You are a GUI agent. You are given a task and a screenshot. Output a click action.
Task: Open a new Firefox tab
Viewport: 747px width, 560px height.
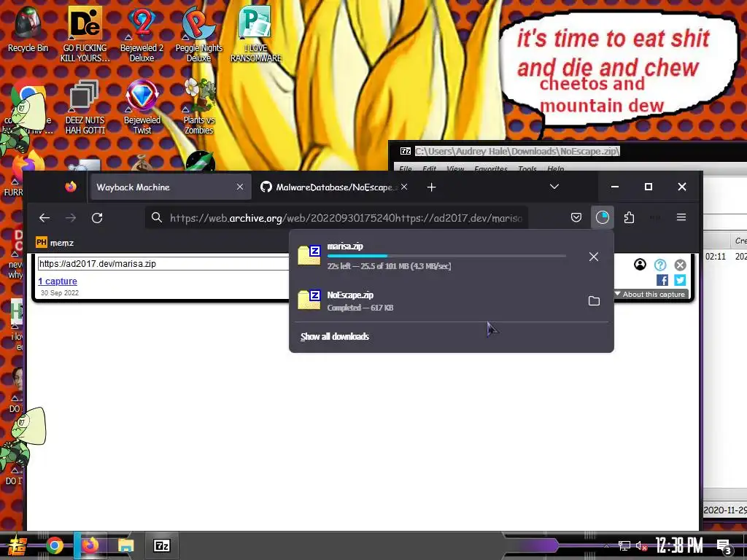click(432, 187)
